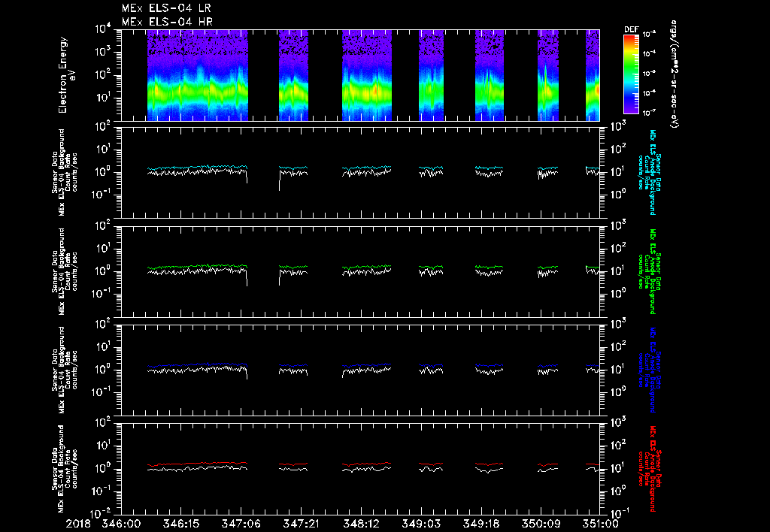
Task: Click the 10^-3 color bar tick label
Action: [x=650, y=35]
